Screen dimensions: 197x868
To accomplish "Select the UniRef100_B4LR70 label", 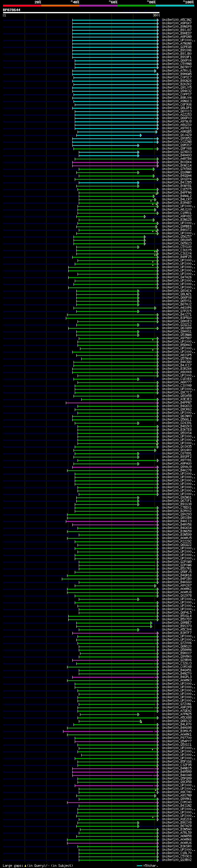I will [177, 725].
